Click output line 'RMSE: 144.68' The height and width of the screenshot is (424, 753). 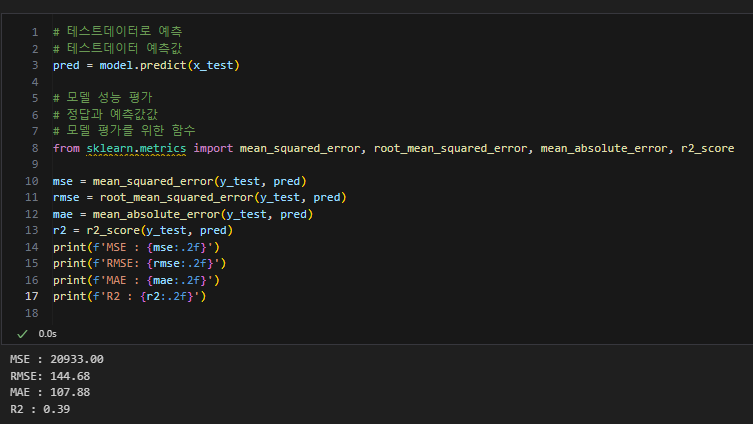[x=50, y=376]
